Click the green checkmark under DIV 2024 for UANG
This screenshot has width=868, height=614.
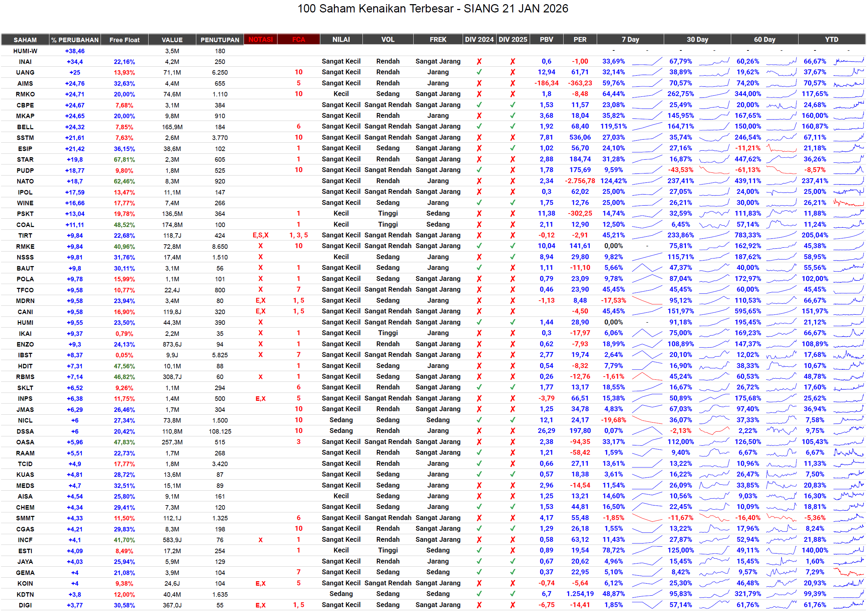pos(479,72)
